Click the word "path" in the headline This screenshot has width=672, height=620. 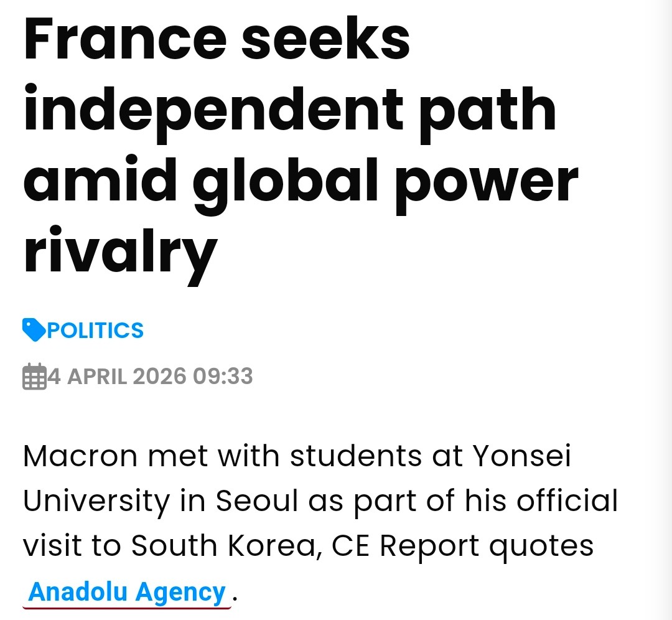[487, 110]
